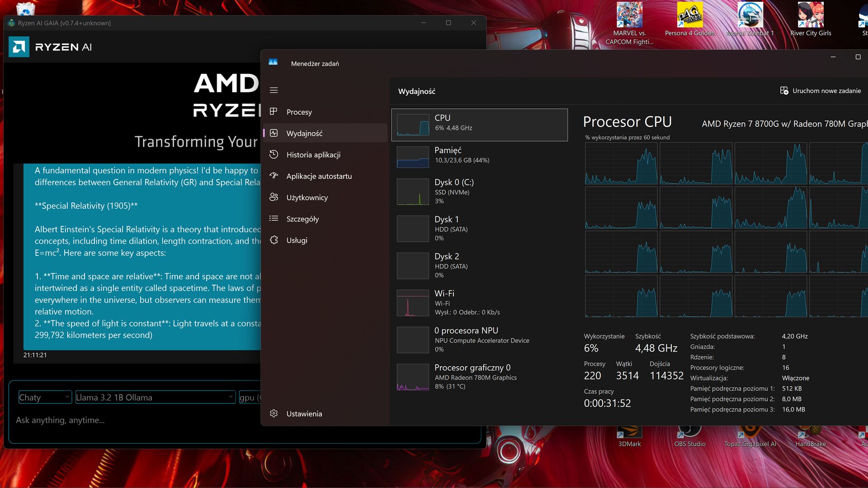The height and width of the screenshot is (488, 868).
Task: Switch to the Szczegóły tab
Action: [325, 219]
